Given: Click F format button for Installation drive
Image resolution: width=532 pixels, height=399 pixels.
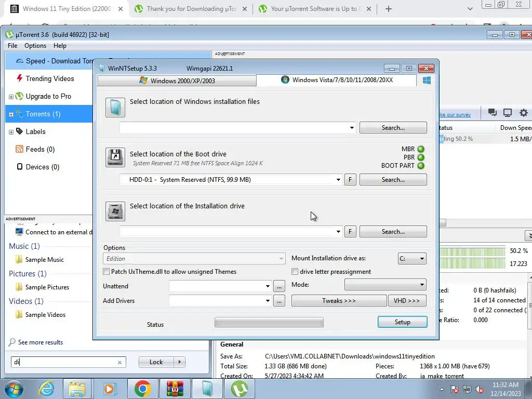Looking at the screenshot, I should [x=350, y=232].
